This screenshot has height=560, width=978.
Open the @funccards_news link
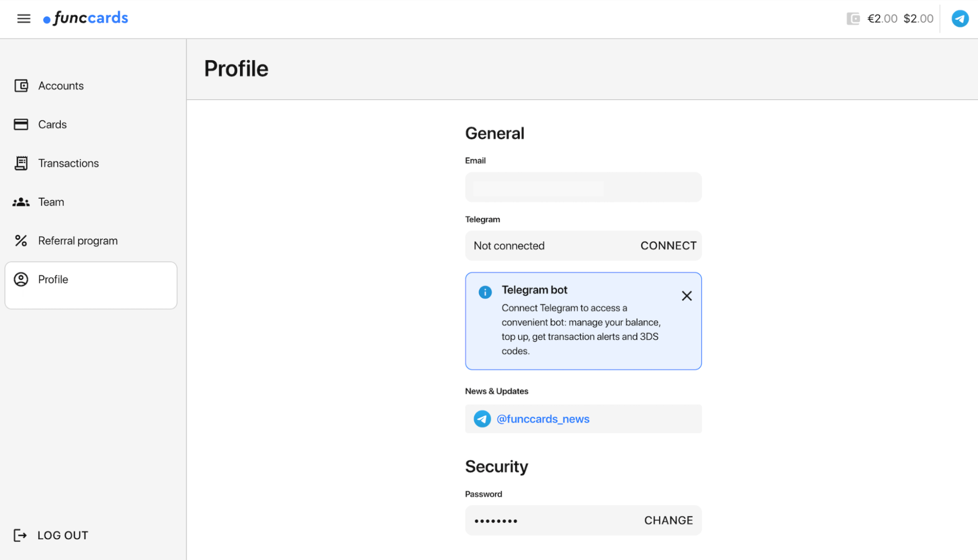[x=543, y=419]
